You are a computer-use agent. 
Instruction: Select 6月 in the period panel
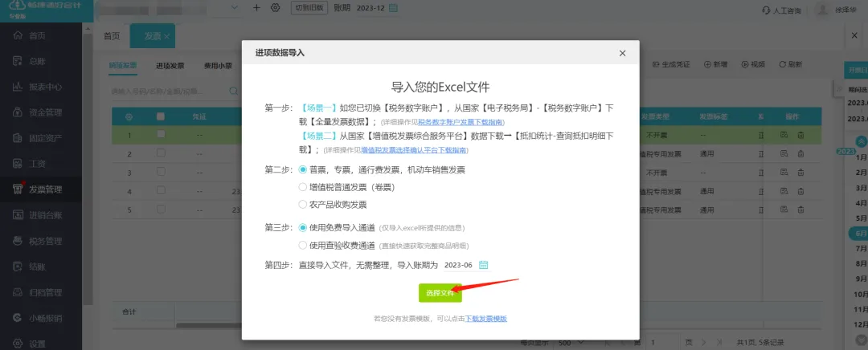tap(858, 234)
